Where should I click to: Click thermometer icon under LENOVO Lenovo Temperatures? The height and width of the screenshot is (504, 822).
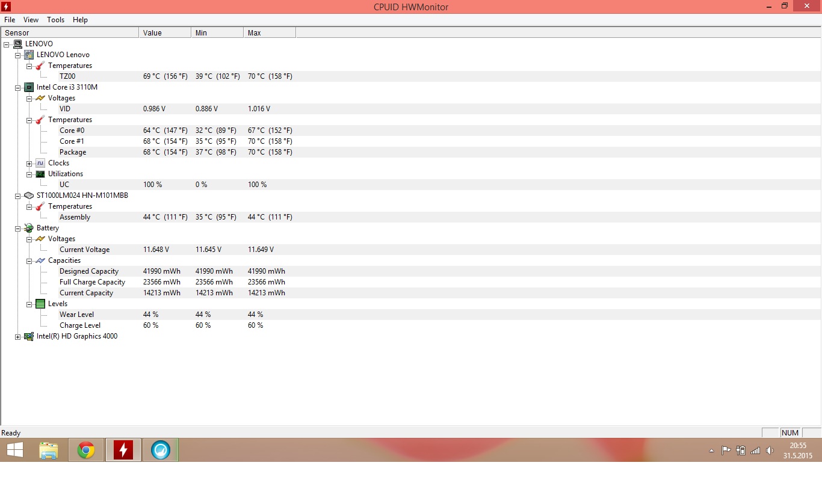pyautogui.click(x=40, y=66)
